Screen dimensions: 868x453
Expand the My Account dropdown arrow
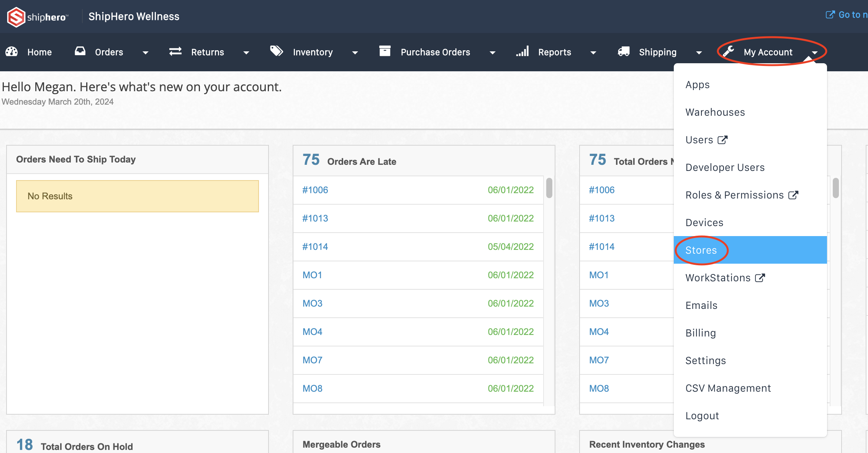tap(815, 52)
